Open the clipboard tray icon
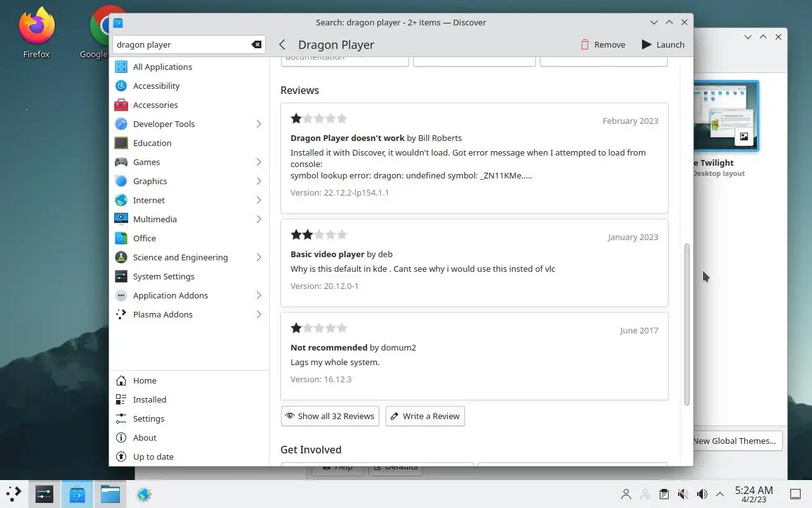812x508 pixels. [x=664, y=494]
